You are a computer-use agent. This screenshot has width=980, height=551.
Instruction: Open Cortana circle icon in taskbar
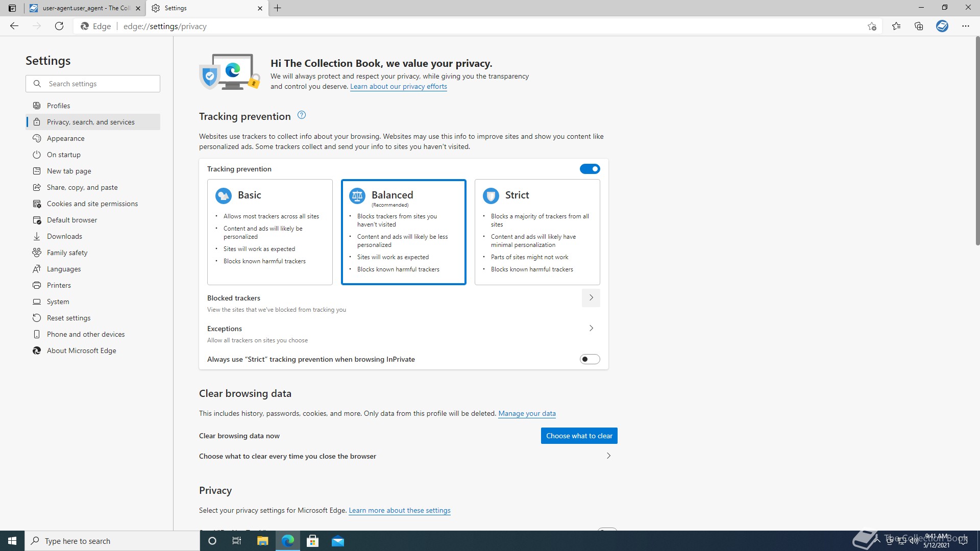(212, 541)
